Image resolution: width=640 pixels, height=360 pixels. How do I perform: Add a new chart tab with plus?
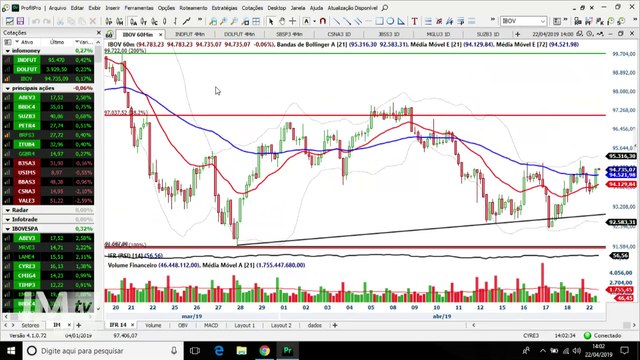pos(518,34)
